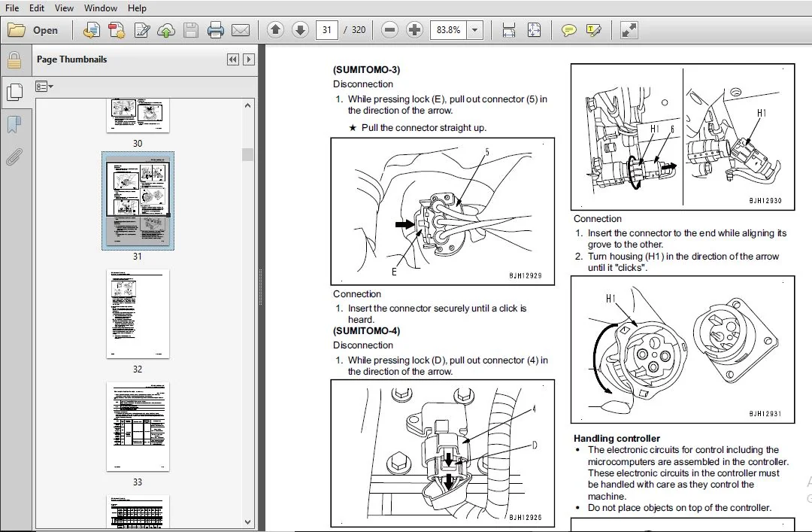Open the Window menu

pos(101,8)
